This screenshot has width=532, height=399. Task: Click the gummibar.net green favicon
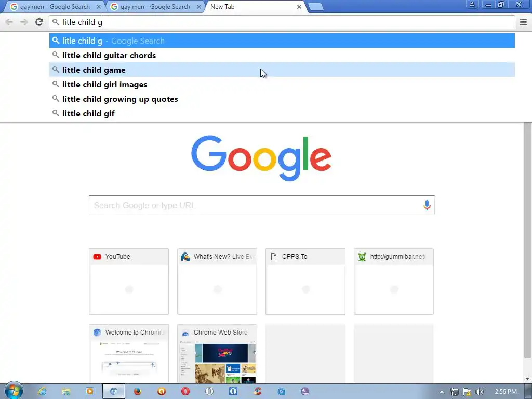point(362,257)
